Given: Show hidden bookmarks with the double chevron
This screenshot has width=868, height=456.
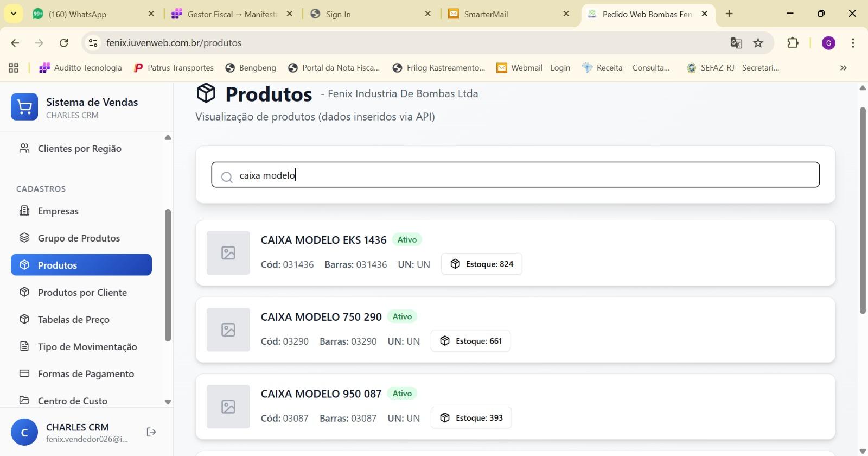Looking at the screenshot, I should (843, 68).
